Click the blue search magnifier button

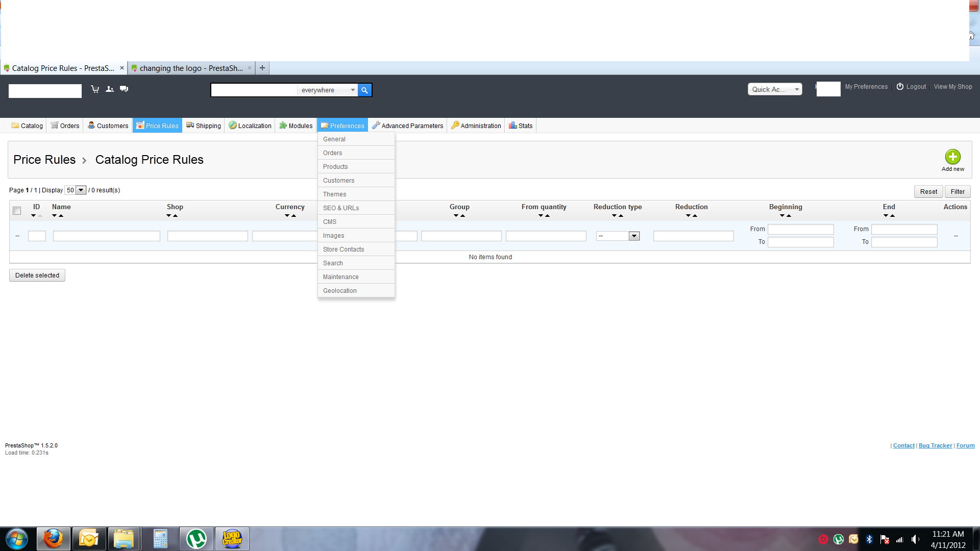364,90
